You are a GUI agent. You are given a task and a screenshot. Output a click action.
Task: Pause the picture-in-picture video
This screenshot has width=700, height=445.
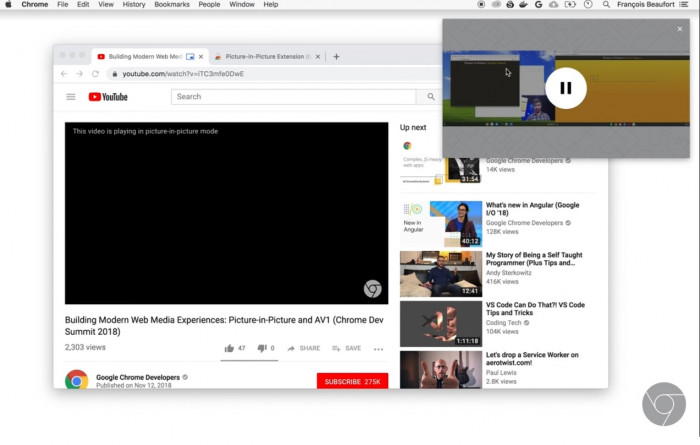click(566, 88)
